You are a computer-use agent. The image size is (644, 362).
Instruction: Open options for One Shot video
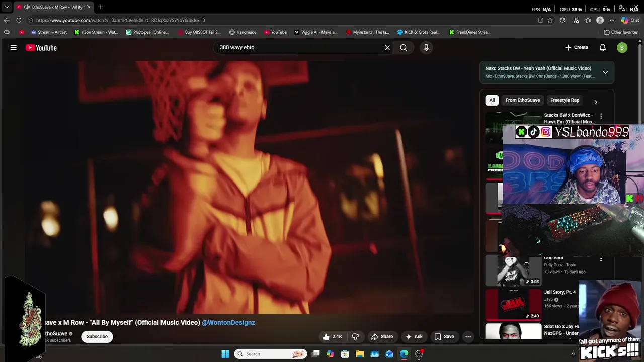coord(601,259)
